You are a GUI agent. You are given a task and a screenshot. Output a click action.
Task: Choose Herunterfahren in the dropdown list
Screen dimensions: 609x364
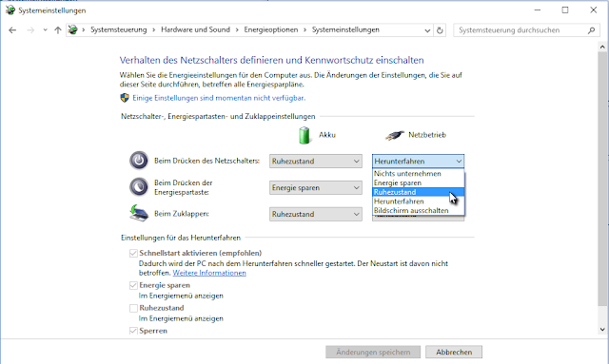[x=419, y=201]
